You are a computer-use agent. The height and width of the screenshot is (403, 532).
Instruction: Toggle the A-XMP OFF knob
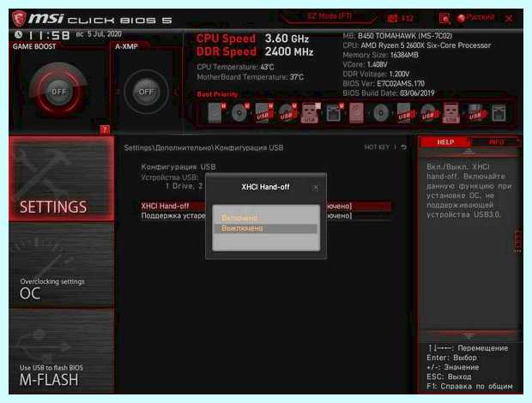click(x=146, y=92)
